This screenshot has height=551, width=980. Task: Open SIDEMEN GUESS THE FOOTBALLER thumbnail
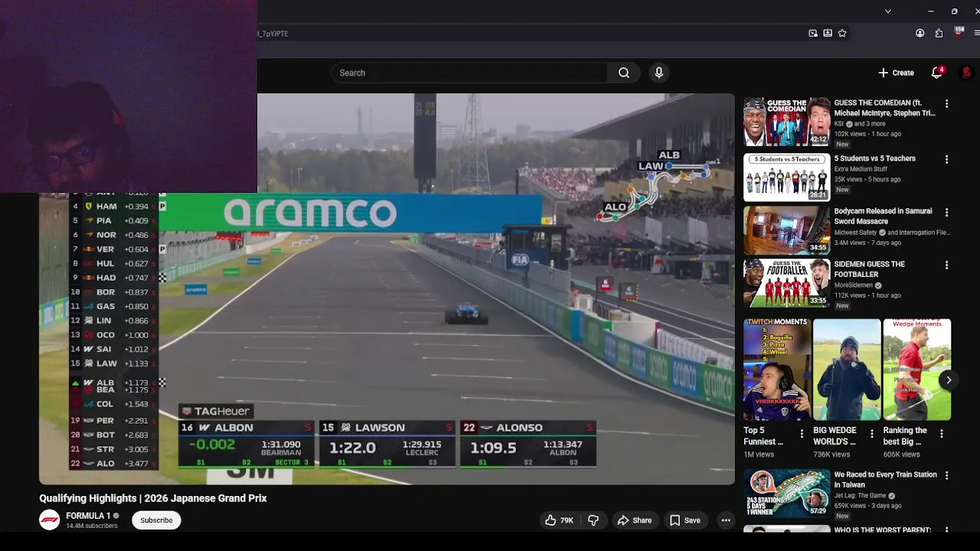click(786, 282)
